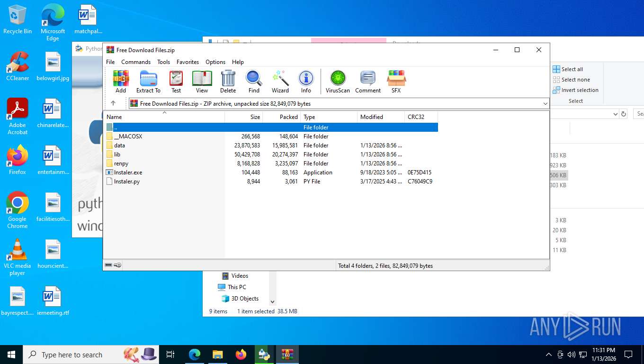The width and height of the screenshot is (644, 364).
Task: Open Adobe Acrobat desktop shortcut
Action: tap(18, 117)
